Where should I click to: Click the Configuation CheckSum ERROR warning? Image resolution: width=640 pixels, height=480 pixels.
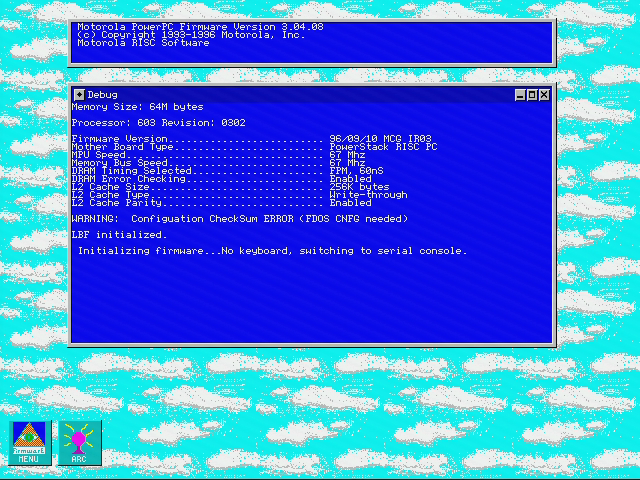pyautogui.click(x=240, y=219)
